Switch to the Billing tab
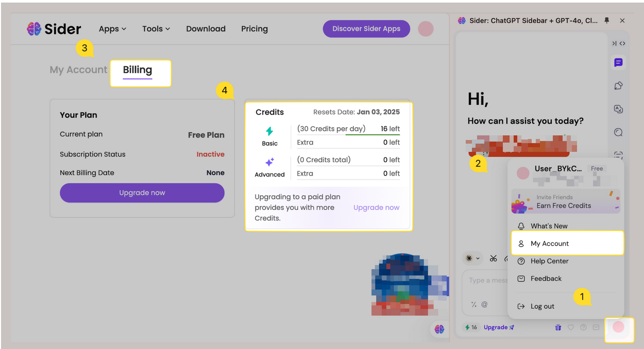This screenshot has width=644, height=349. pos(138,71)
